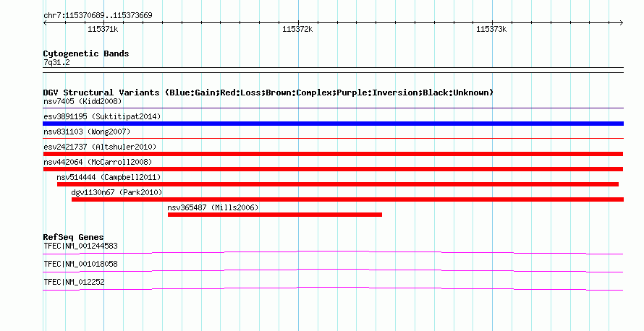Image resolution: width=644 pixels, height=331 pixels.
Task: Open the esv3891195 (Suktitipat2014) variant label
Action: tap(102, 116)
